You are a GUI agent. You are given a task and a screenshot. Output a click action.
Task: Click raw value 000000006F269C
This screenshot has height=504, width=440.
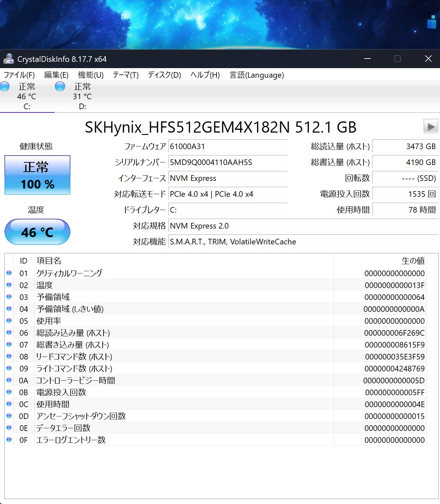click(x=394, y=333)
